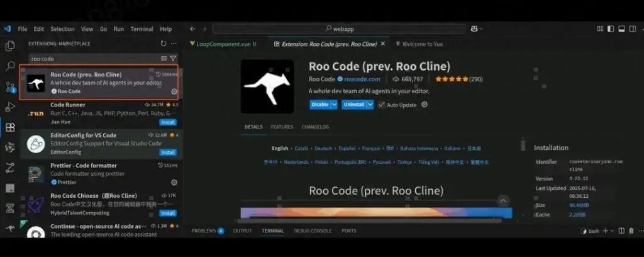Add a new terminal with plus icon

pyautogui.click(x=605, y=231)
